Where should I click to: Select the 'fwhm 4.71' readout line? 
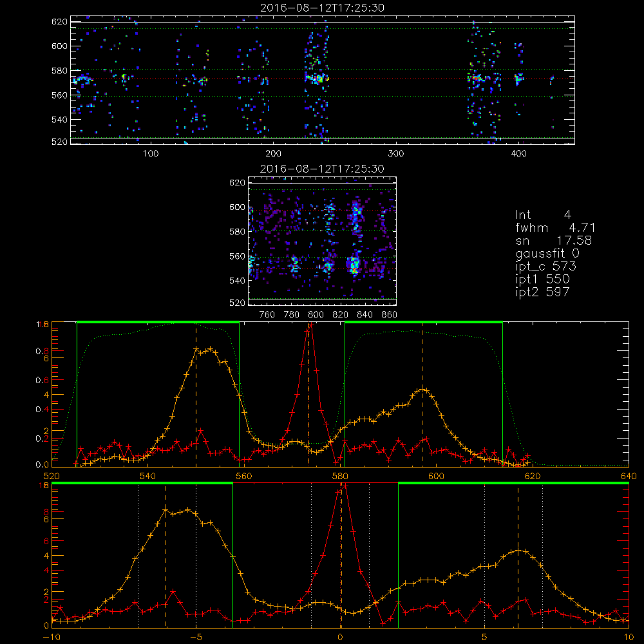pos(555,227)
